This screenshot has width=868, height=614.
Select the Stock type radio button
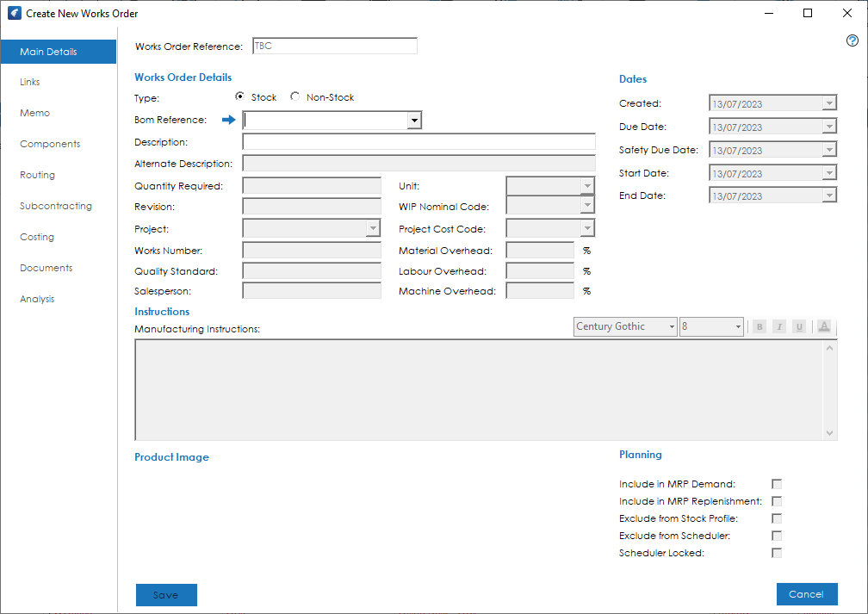point(239,96)
